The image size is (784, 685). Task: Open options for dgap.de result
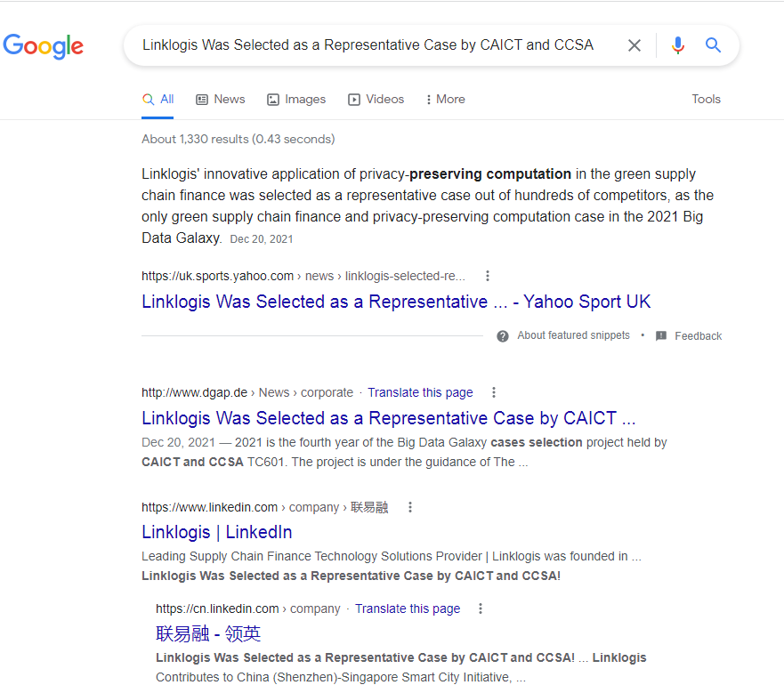click(494, 392)
